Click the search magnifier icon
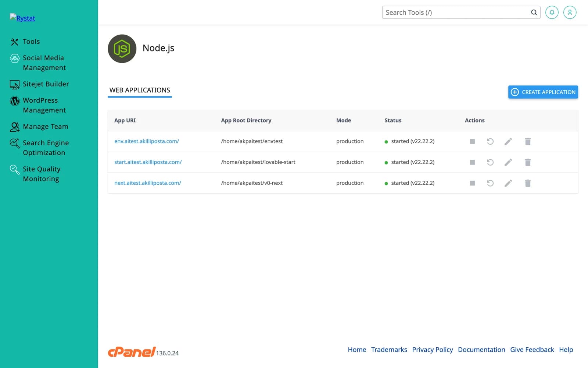The width and height of the screenshot is (588, 368). tap(534, 13)
